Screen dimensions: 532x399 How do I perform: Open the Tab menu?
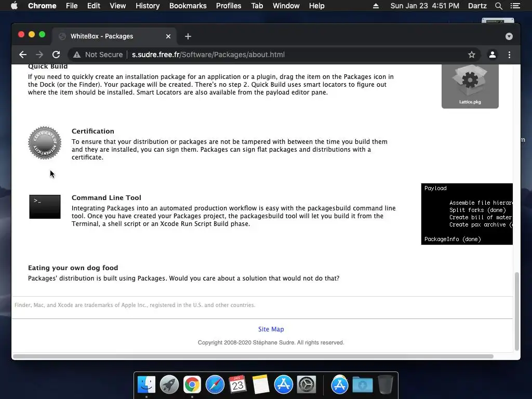point(257,6)
